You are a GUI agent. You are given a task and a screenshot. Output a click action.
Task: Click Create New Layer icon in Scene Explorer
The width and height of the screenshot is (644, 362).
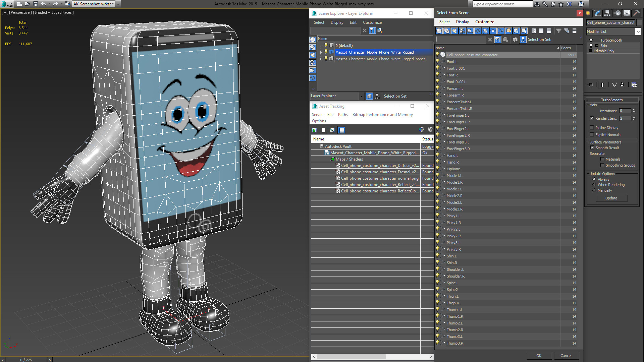[x=380, y=31]
